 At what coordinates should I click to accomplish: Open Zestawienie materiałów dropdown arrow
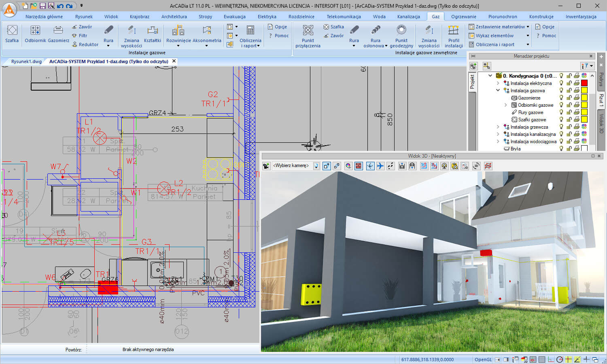click(x=528, y=27)
